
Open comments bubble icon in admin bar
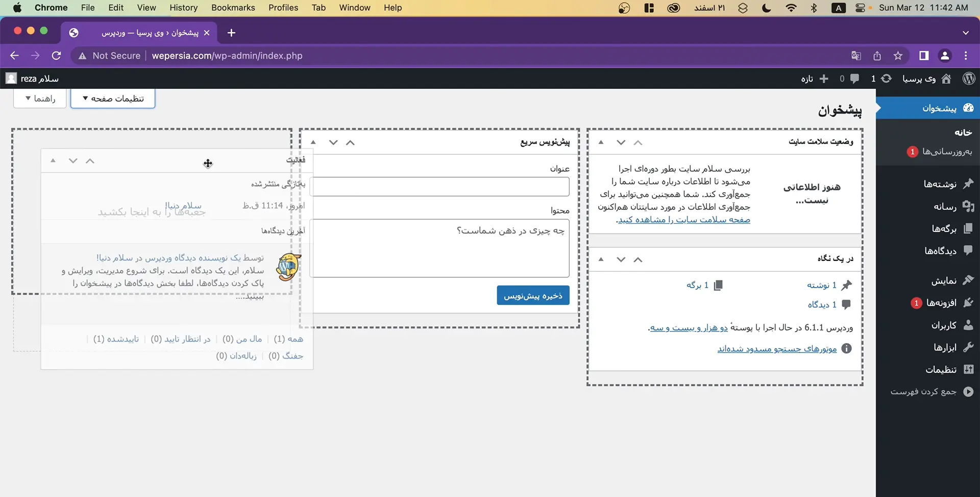point(854,79)
